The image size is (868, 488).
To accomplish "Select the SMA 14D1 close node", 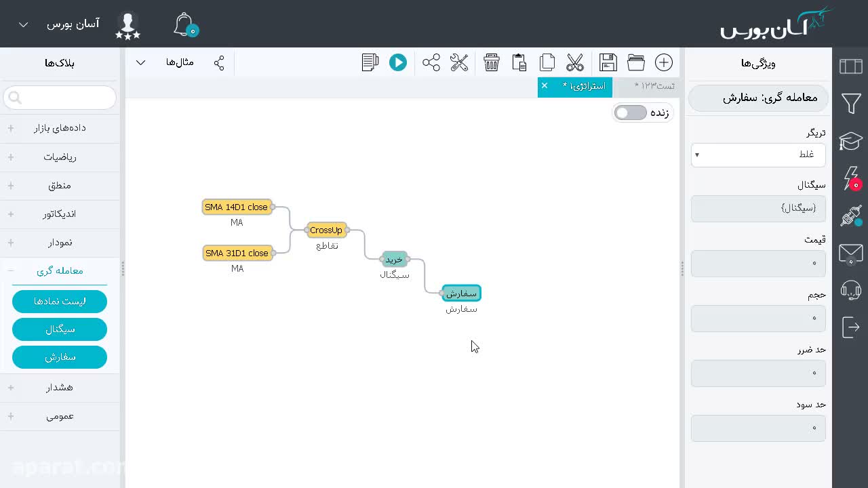I will point(237,207).
